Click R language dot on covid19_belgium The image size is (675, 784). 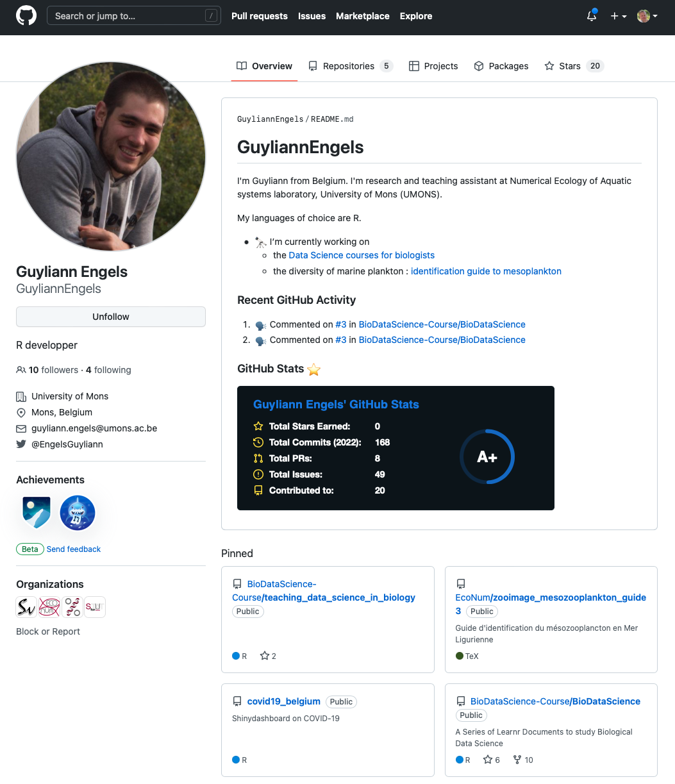pos(236,760)
